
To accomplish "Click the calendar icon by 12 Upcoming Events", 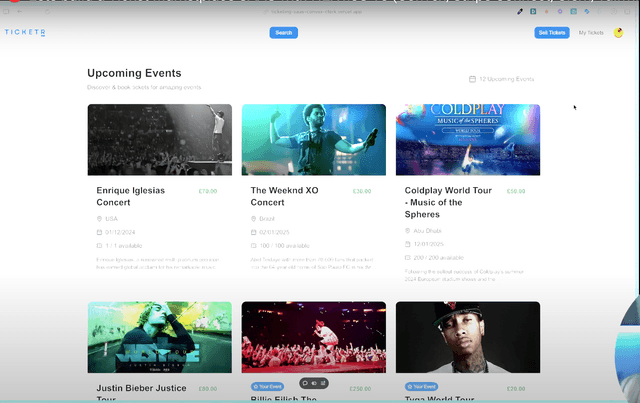I will coord(472,79).
